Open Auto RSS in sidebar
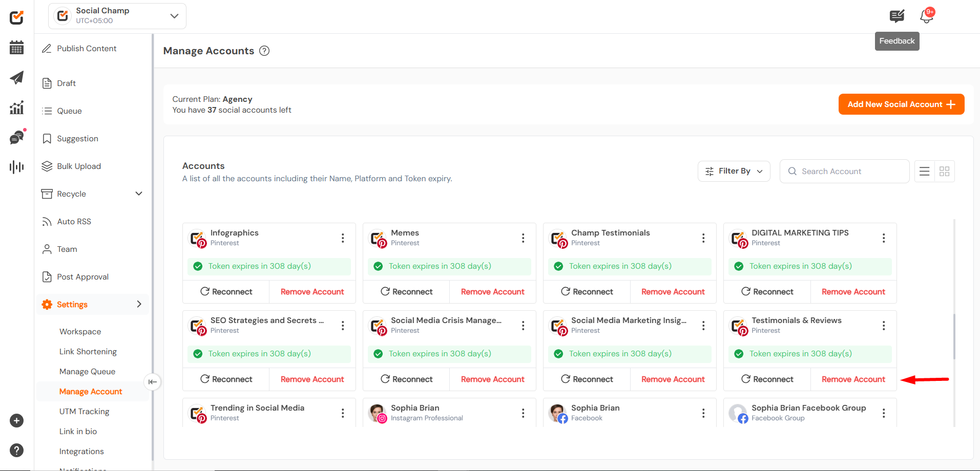The image size is (980, 471). click(x=74, y=221)
